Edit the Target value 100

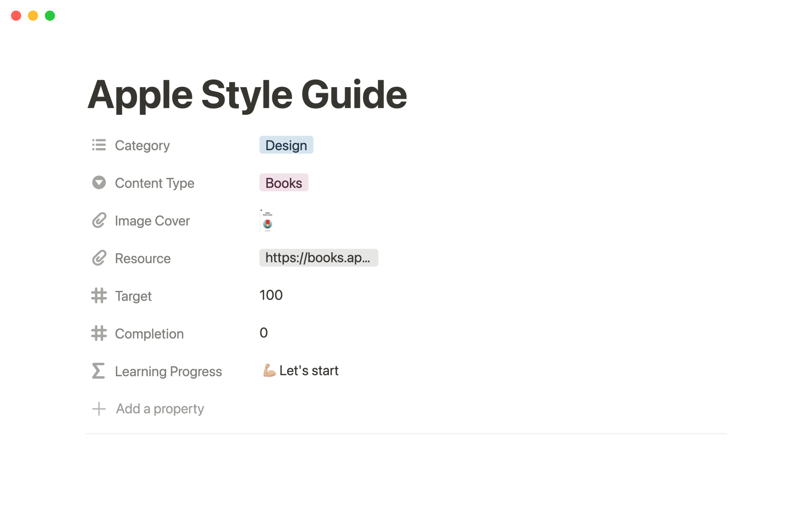(x=271, y=295)
